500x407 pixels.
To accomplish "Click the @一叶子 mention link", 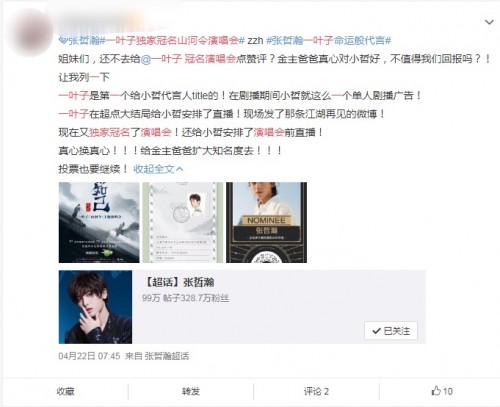I will [161, 59].
